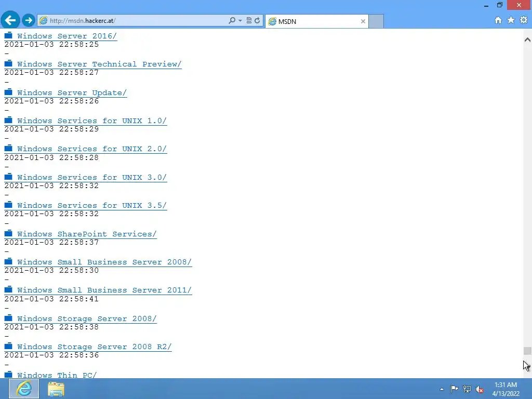Click folder icon beside Windows Server 2016/

coord(8,35)
